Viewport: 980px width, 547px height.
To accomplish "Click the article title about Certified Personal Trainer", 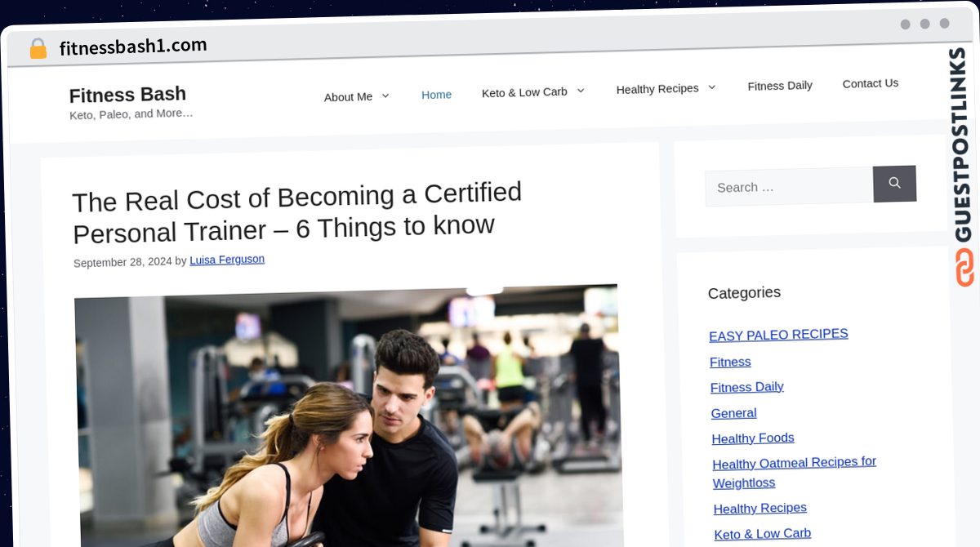I will [x=297, y=212].
